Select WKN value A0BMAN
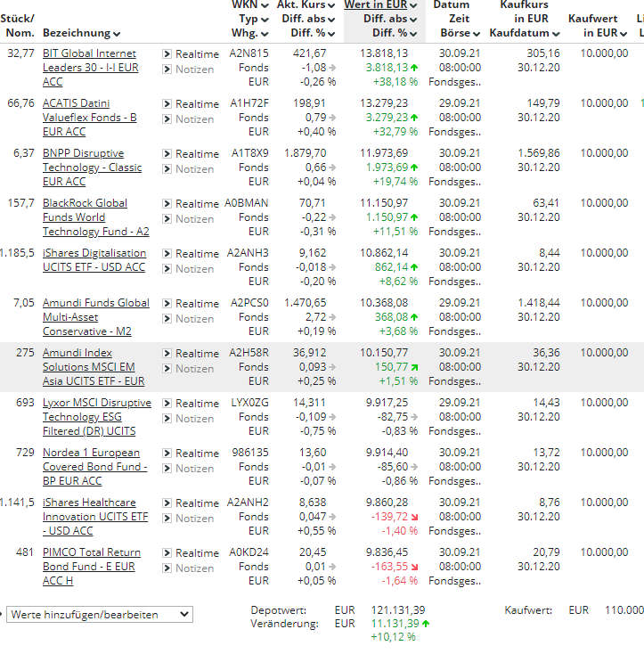The height and width of the screenshot is (654, 644). click(x=247, y=203)
